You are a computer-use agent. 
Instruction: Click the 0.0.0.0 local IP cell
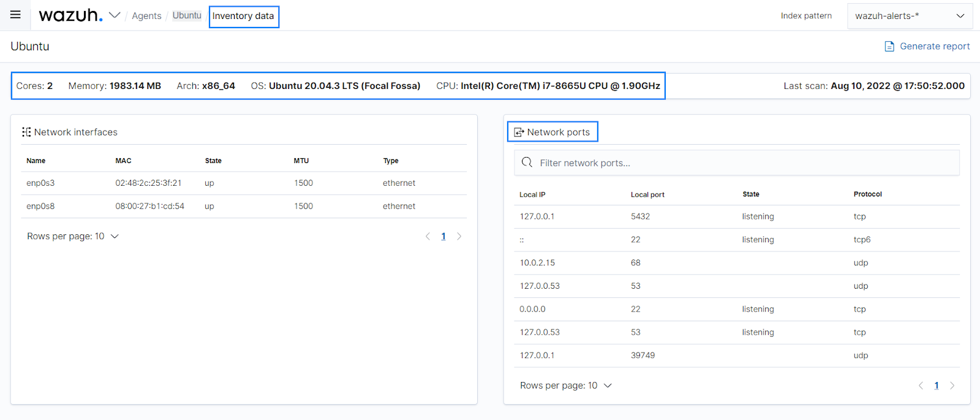point(532,309)
